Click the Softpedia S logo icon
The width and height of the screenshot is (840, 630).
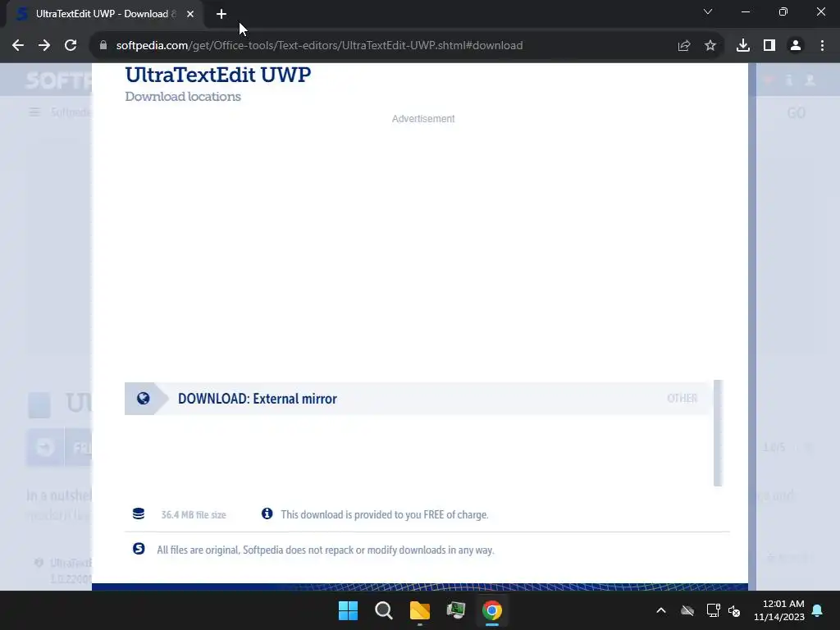[139, 549]
